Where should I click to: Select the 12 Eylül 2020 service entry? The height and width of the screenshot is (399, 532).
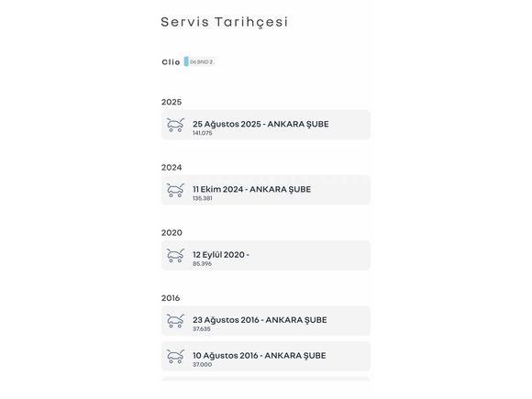click(266, 256)
